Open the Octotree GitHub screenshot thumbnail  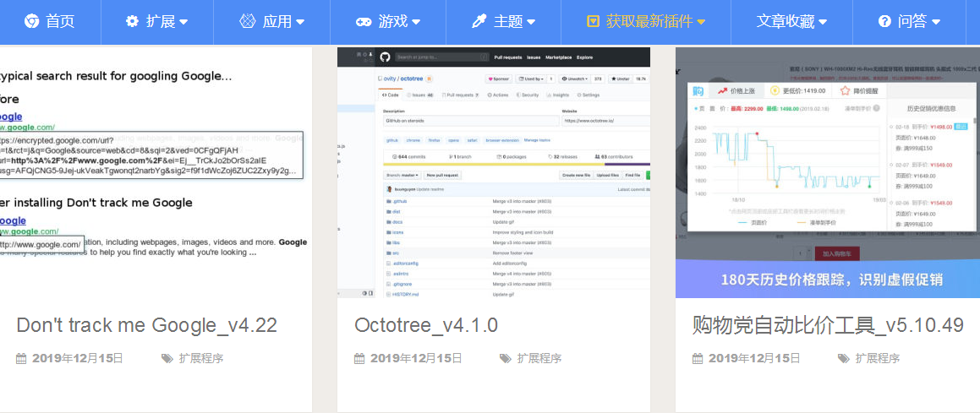pyautogui.click(x=494, y=173)
